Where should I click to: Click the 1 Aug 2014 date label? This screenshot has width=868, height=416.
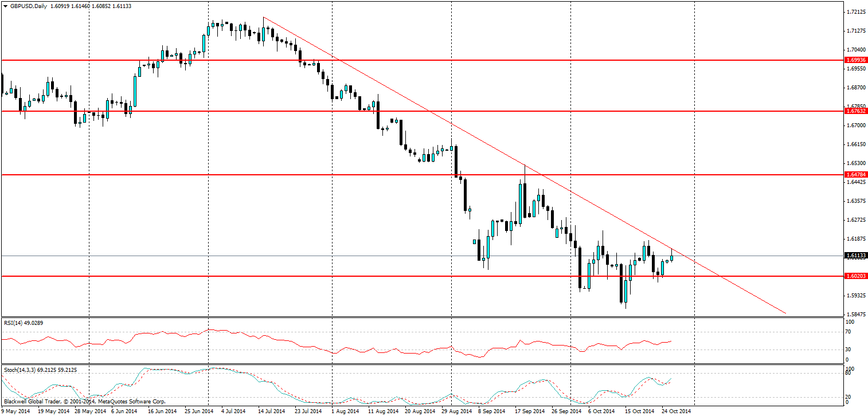click(x=345, y=411)
